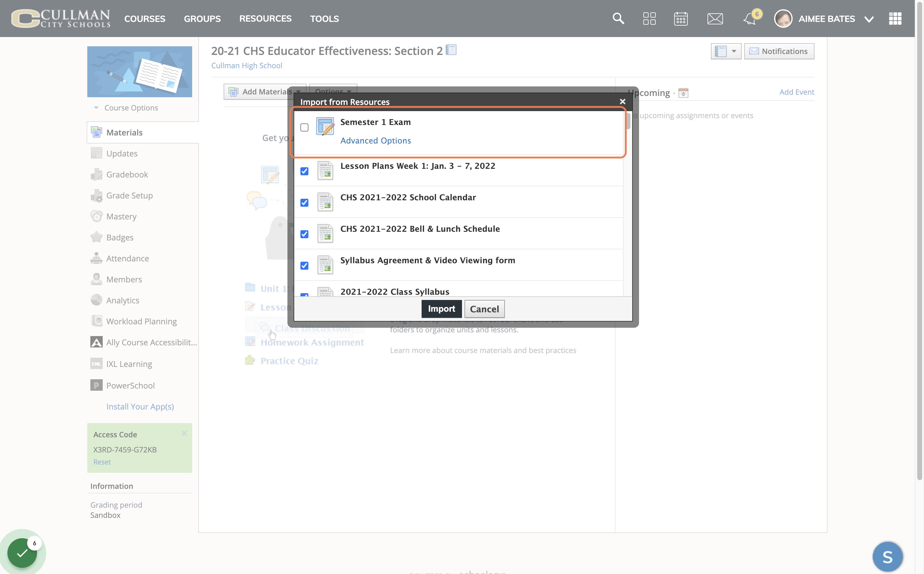Uncheck Lesson Plans Week 1 checkbox
The image size is (924, 574).
(304, 171)
